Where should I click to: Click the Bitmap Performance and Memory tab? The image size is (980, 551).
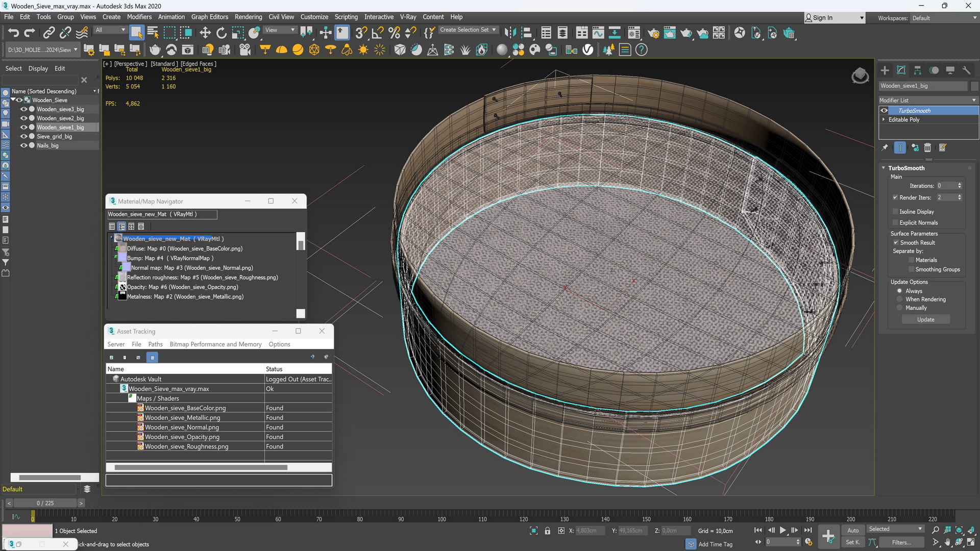[x=215, y=344]
